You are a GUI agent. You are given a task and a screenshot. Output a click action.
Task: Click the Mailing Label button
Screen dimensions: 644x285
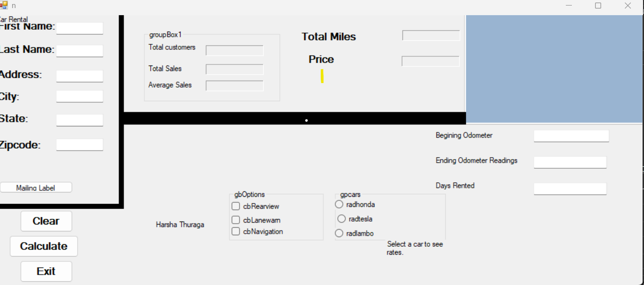36,187
